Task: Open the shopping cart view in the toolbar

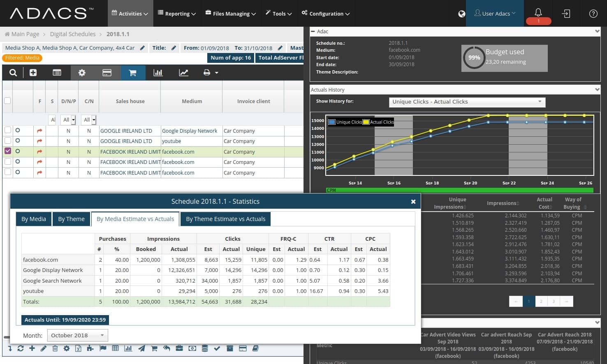Action: tap(132, 73)
